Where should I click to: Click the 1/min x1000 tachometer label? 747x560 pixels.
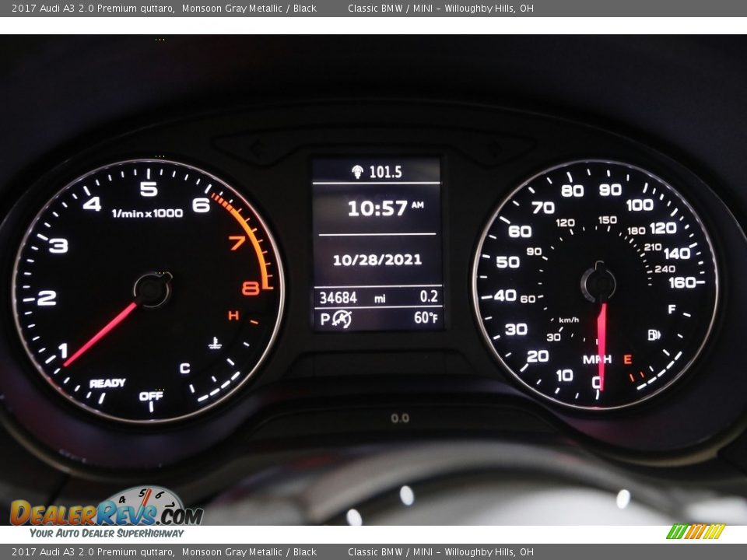pyautogui.click(x=147, y=213)
